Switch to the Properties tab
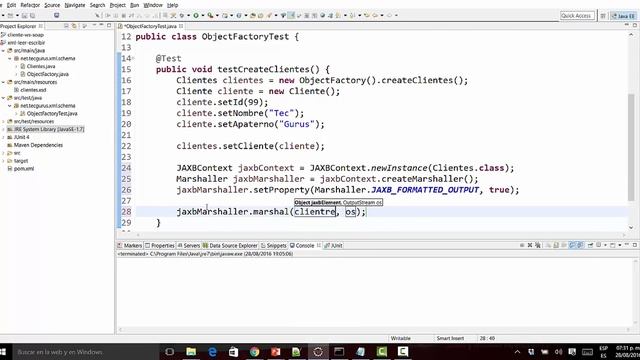The height and width of the screenshot is (360, 640). pos(160,246)
